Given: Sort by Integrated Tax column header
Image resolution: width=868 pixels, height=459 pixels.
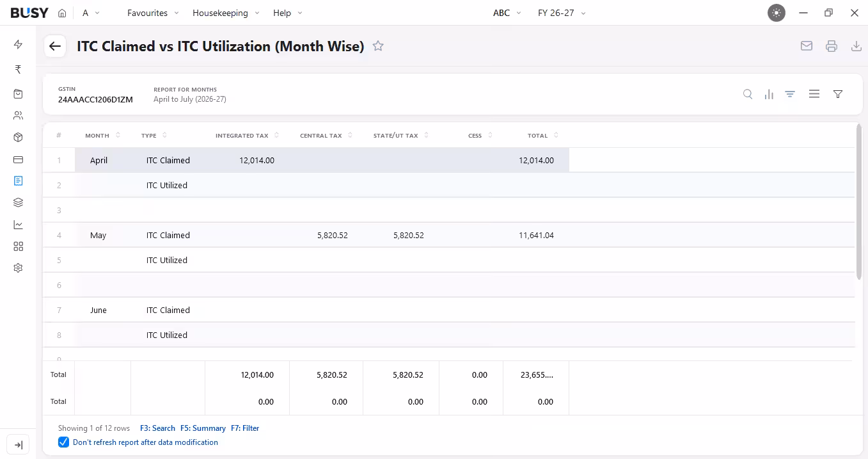Looking at the screenshot, I should [248, 135].
